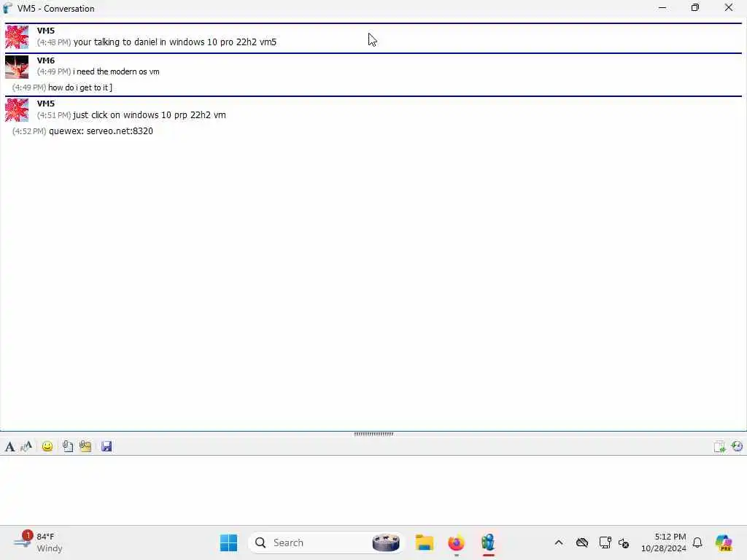
Task: Click 'i need the modern os vm' message
Action: [116, 71]
